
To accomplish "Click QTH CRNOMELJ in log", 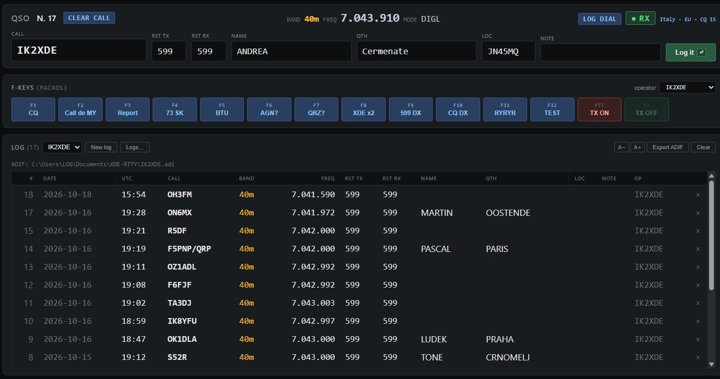I will [507, 357].
